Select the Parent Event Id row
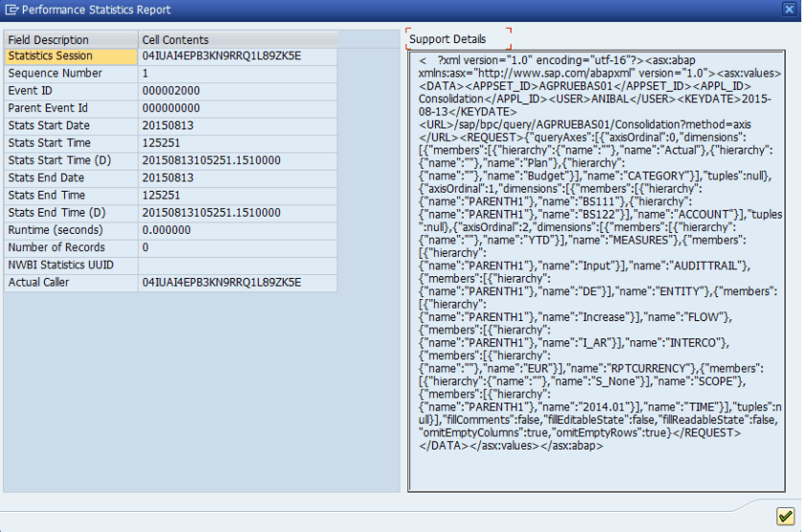The height and width of the screenshot is (532, 805). click(x=70, y=108)
